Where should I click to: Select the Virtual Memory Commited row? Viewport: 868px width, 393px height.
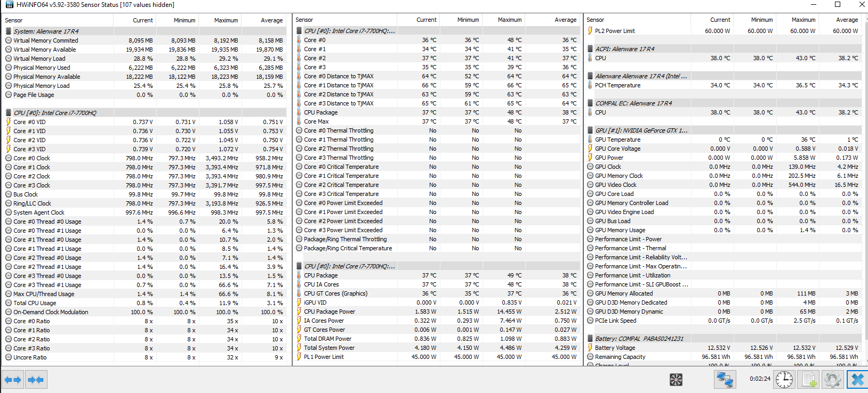tap(45, 40)
